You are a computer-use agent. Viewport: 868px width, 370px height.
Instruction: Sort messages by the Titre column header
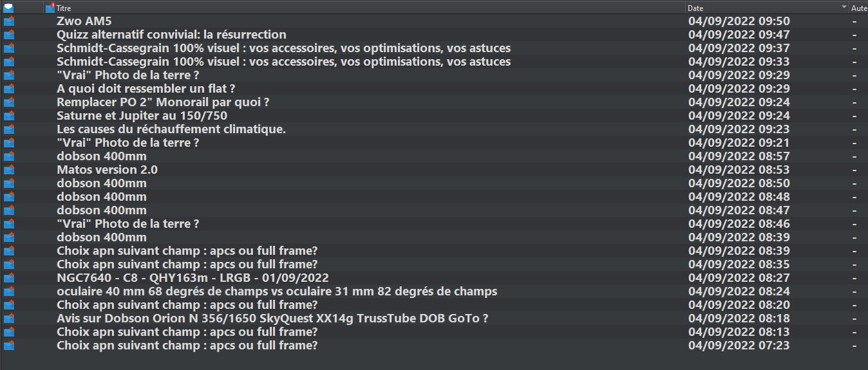click(64, 8)
